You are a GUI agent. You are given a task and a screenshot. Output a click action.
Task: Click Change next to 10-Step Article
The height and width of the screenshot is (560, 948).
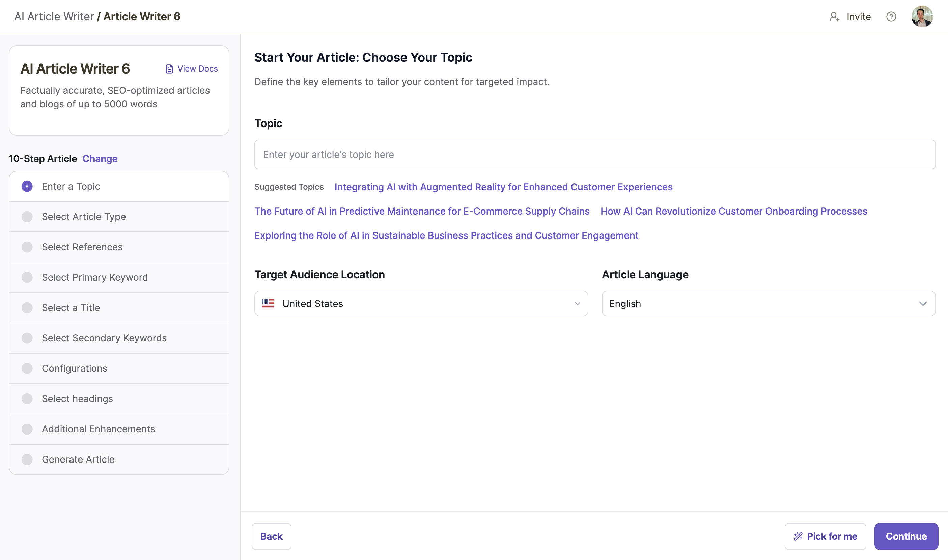click(x=100, y=159)
